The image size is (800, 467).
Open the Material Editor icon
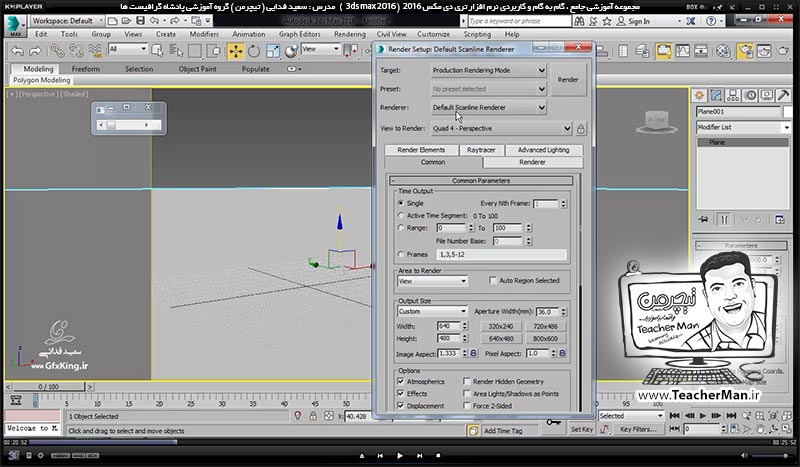click(x=723, y=51)
